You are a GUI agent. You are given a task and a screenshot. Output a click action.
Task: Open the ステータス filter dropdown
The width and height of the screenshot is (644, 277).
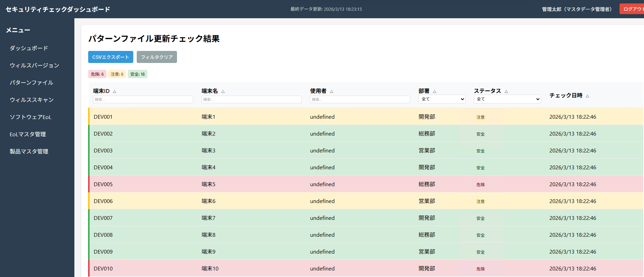point(507,99)
